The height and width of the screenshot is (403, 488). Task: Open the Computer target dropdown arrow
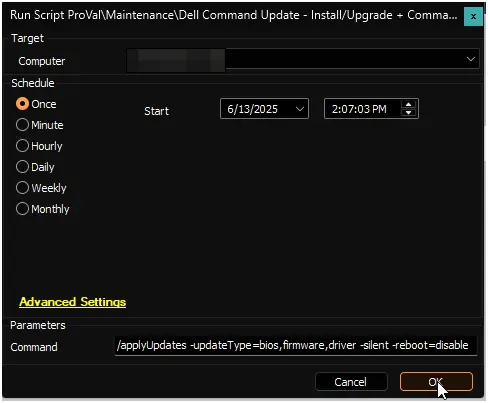pos(471,60)
